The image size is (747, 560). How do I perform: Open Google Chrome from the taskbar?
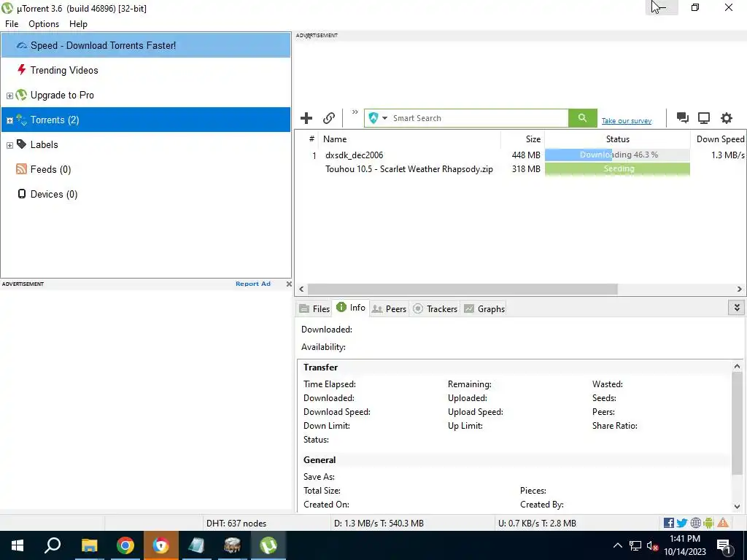click(125, 545)
